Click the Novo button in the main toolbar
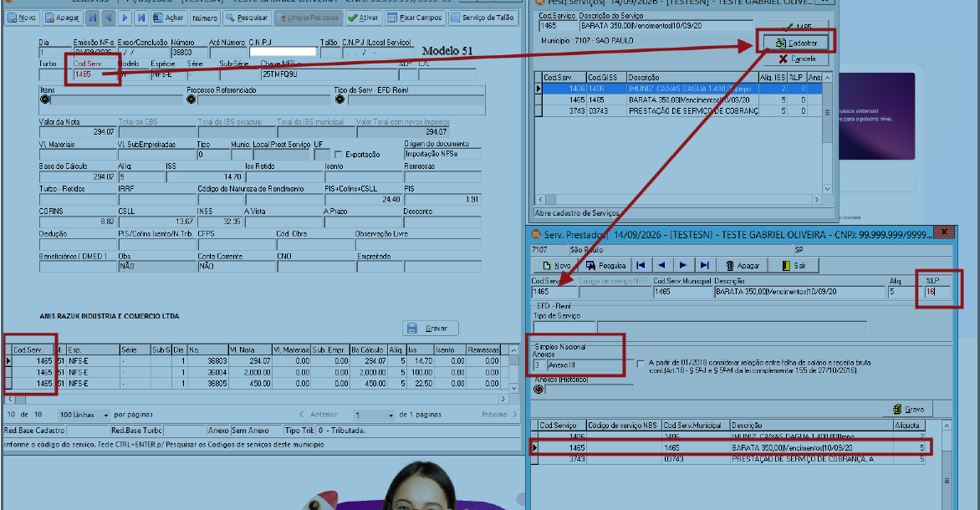This screenshot has width=980, height=510. pos(22,18)
